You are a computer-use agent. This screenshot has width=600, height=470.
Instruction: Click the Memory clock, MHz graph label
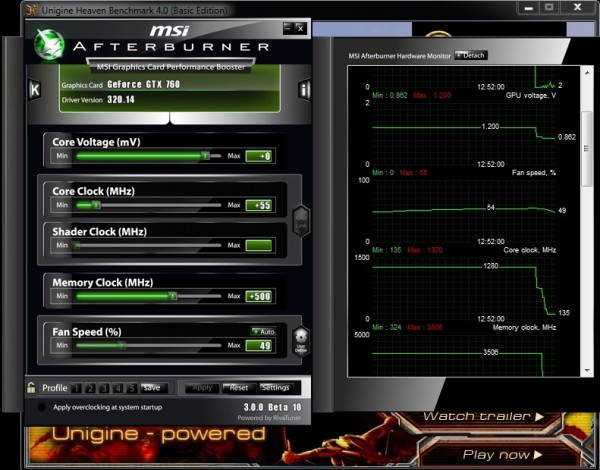pos(524,328)
